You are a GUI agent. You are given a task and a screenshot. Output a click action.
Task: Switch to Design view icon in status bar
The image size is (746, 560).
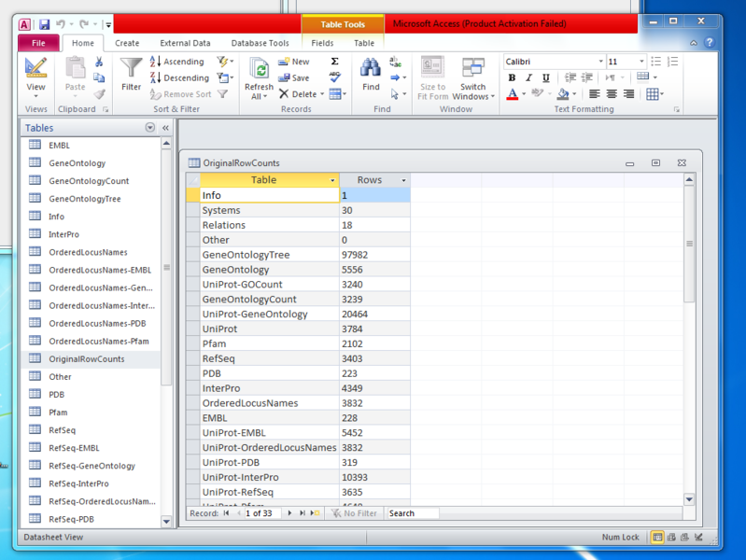698,538
